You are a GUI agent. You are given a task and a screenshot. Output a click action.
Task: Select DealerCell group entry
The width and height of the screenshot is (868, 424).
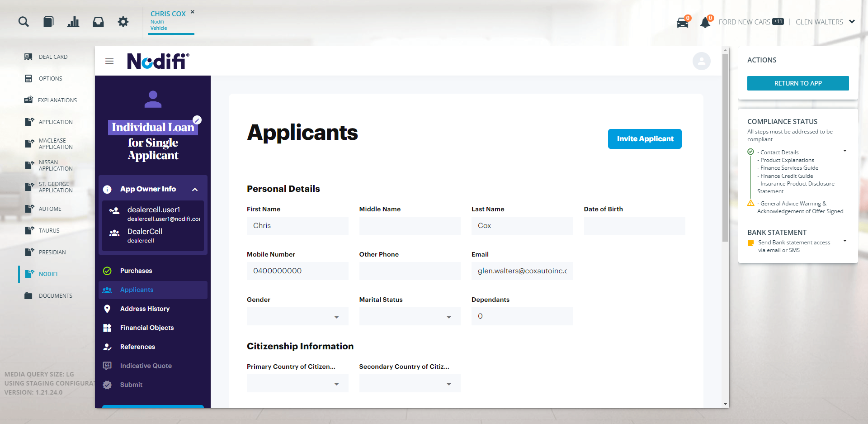pyautogui.click(x=154, y=235)
